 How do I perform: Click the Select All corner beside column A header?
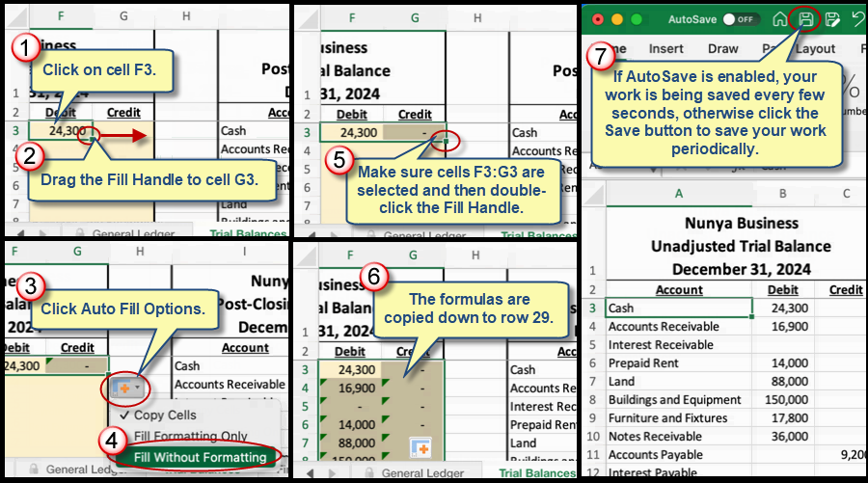(x=594, y=194)
